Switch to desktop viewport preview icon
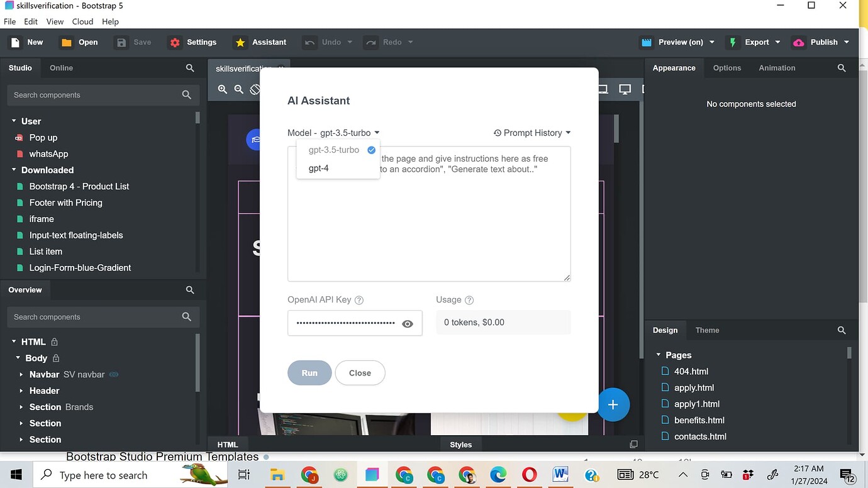Image resolution: width=868 pixels, height=488 pixels. click(x=625, y=89)
